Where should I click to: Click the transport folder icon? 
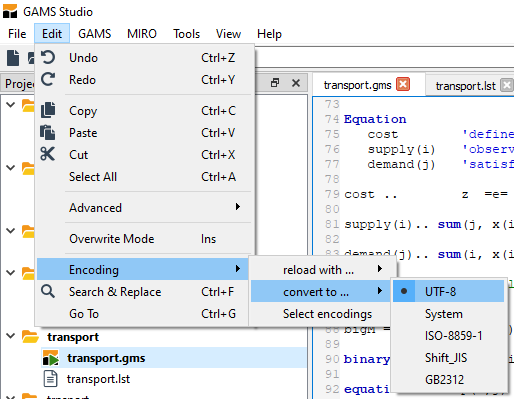[x=30, y=337]
